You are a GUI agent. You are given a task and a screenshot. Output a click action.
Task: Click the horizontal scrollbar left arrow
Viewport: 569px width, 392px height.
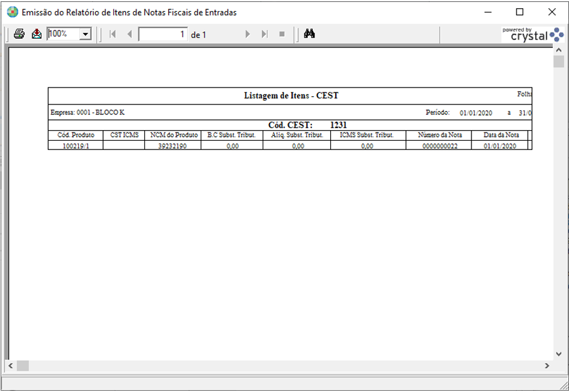(x=11, y=366)
